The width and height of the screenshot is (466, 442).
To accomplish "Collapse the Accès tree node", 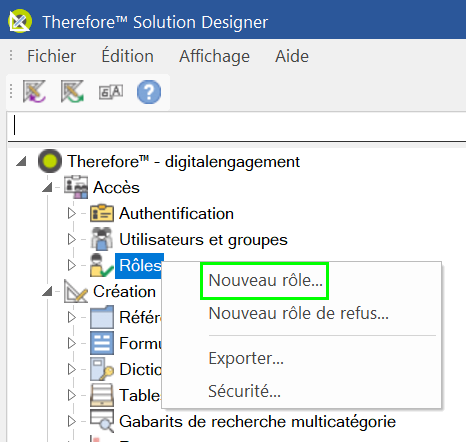I will [47, 187].
